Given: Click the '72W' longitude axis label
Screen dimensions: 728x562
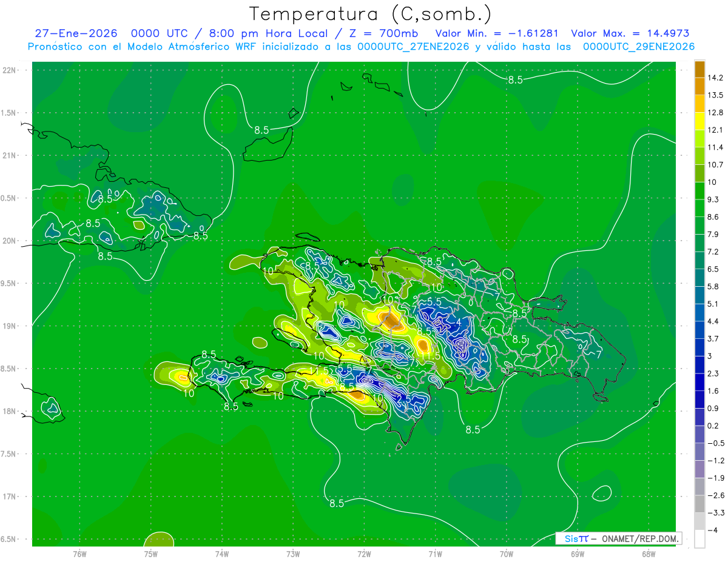Looking at the screenshot, I should [364, 554].
